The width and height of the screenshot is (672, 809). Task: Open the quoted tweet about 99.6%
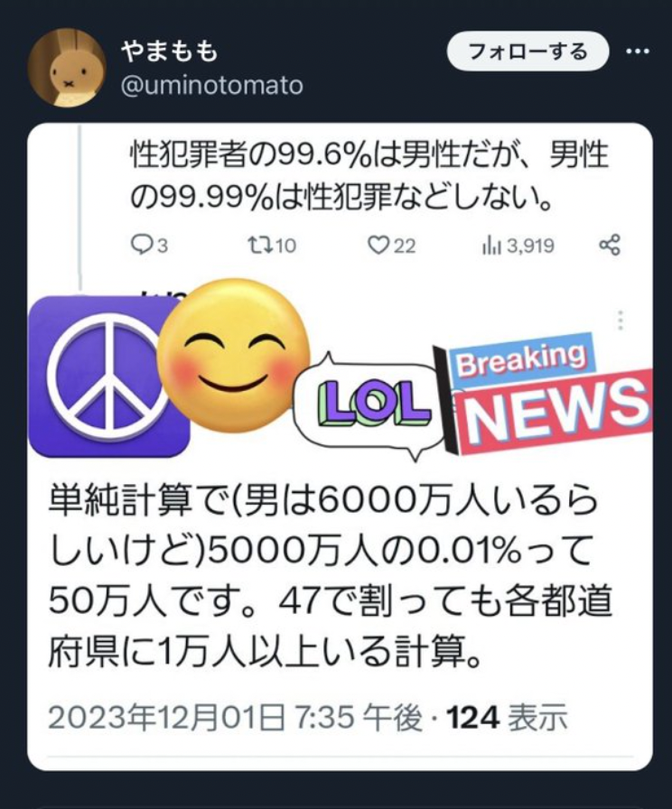(x=368, y=176)
